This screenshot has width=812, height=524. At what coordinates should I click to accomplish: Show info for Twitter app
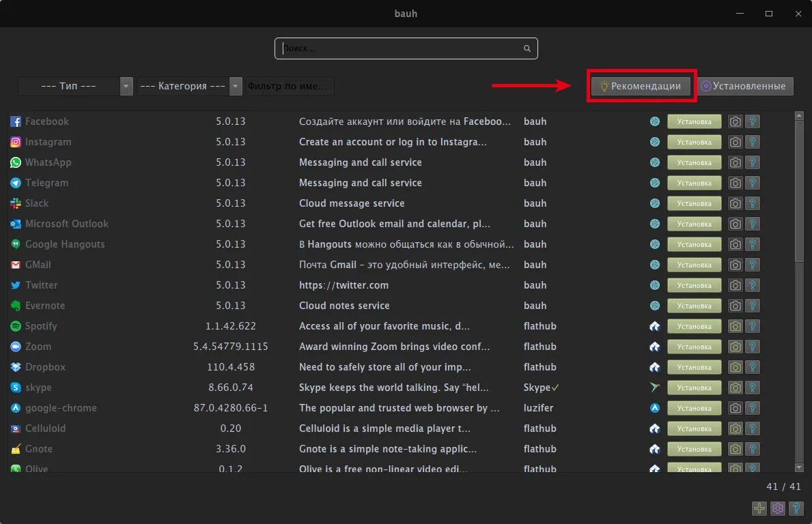tap(753, 285)
